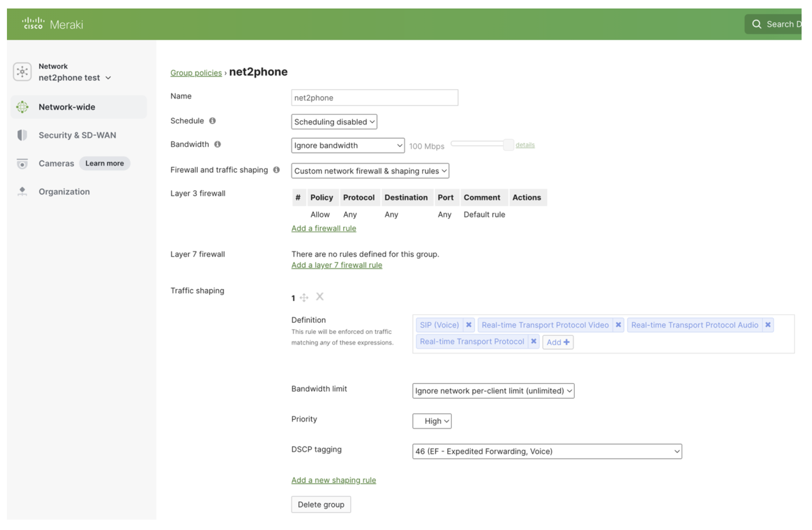Open the Custom network firewall & shaping rules dropdown
The image size is (812, 530).
[x=370, y=171]
